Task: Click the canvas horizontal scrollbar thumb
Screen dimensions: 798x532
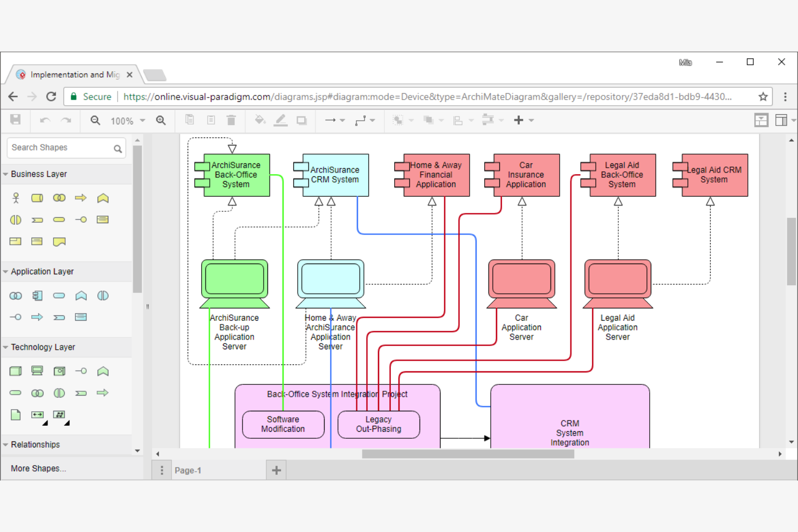Action: coord(468,454)
